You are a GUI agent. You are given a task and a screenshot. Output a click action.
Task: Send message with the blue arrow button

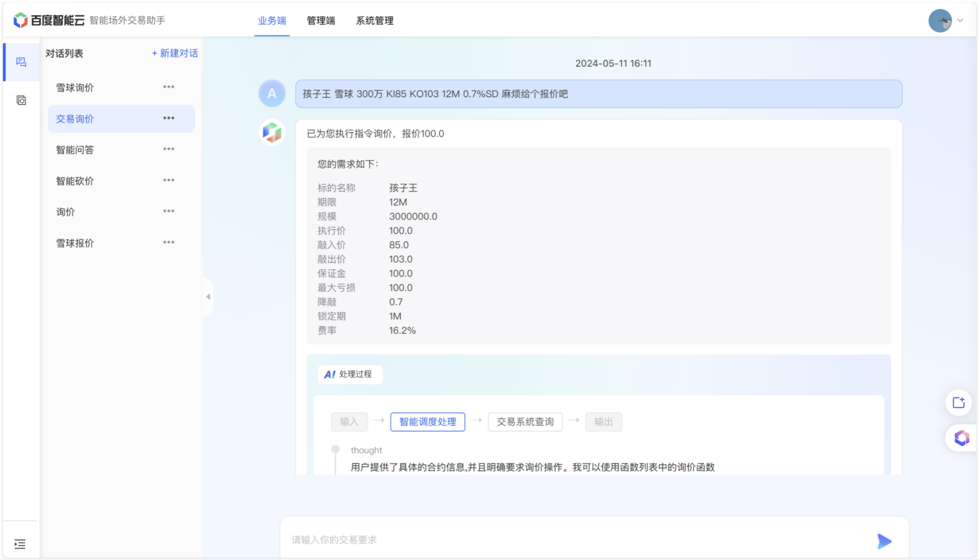pyautogui.click(x=885, y=541)
